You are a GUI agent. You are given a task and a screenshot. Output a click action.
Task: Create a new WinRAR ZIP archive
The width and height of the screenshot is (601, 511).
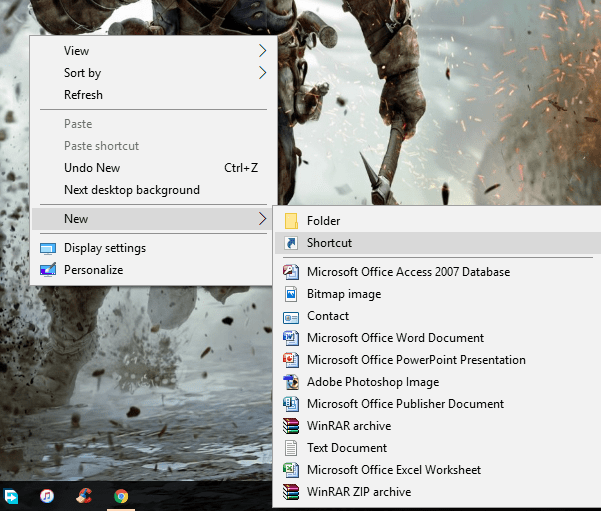438,492
